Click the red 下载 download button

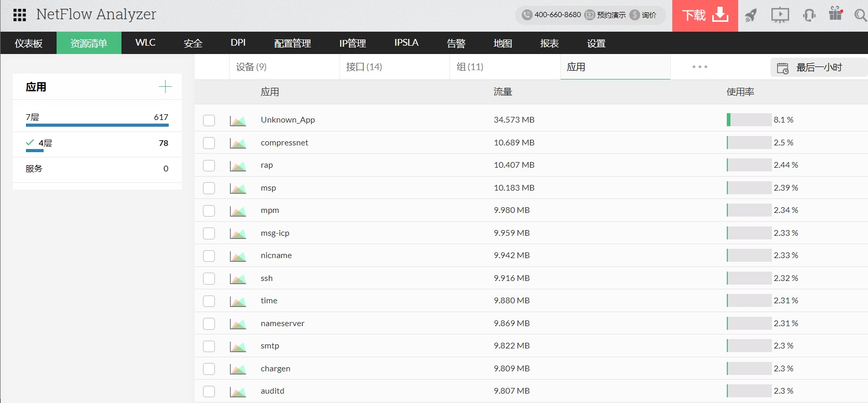coord(705,16)
